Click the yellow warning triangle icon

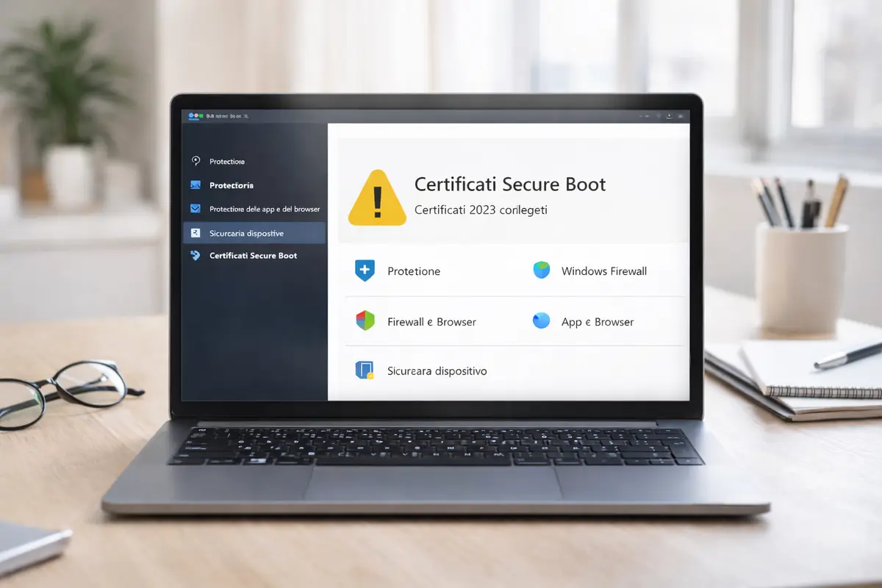pyautogui.click(x=376, y=199)
